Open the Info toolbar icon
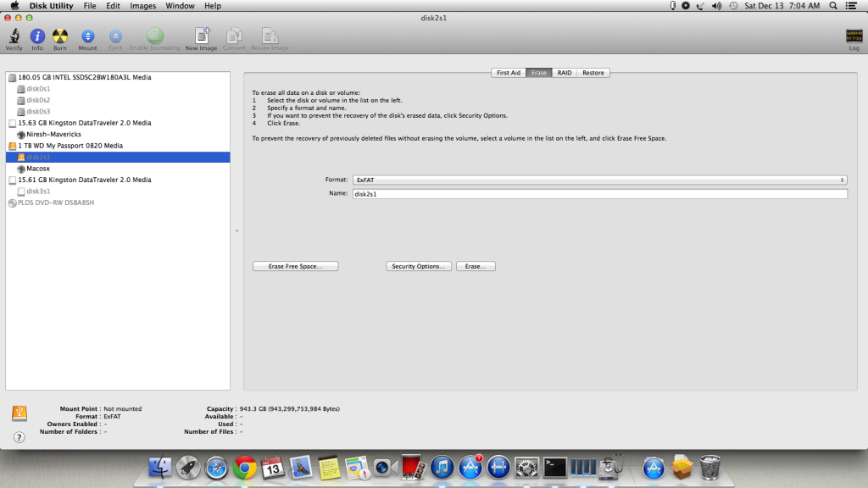Image resolution: width=868 pixels, height=488 pixels. point(37,36)
